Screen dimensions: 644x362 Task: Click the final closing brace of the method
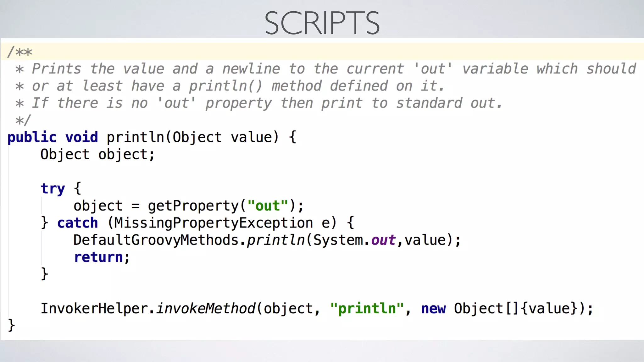[11, 326]
